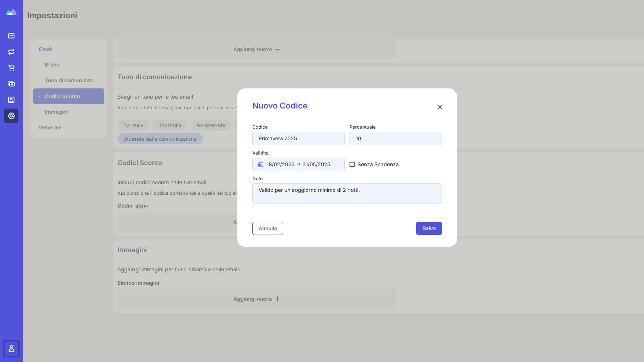Click the Codici Sconto section heading

point(140,163)
